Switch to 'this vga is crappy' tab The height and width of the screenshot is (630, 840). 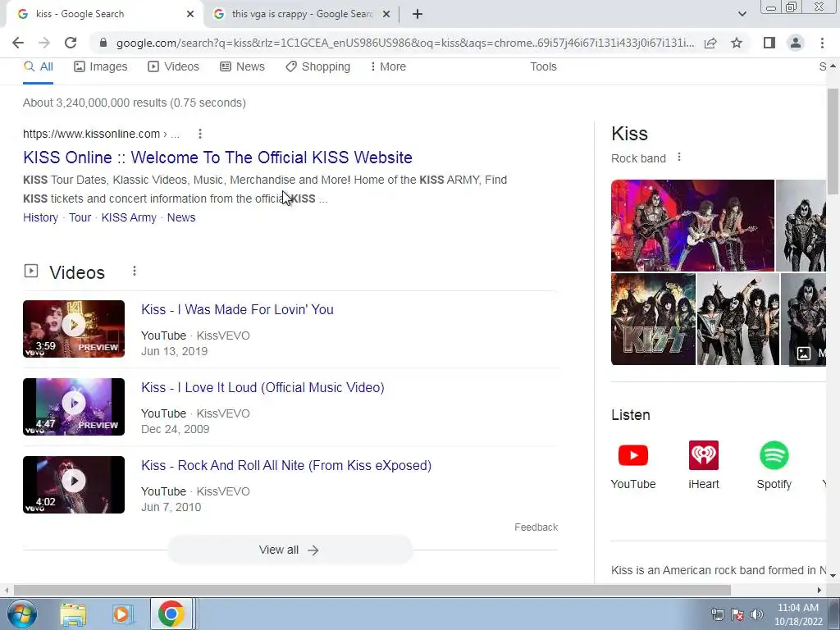coord(302,15)
